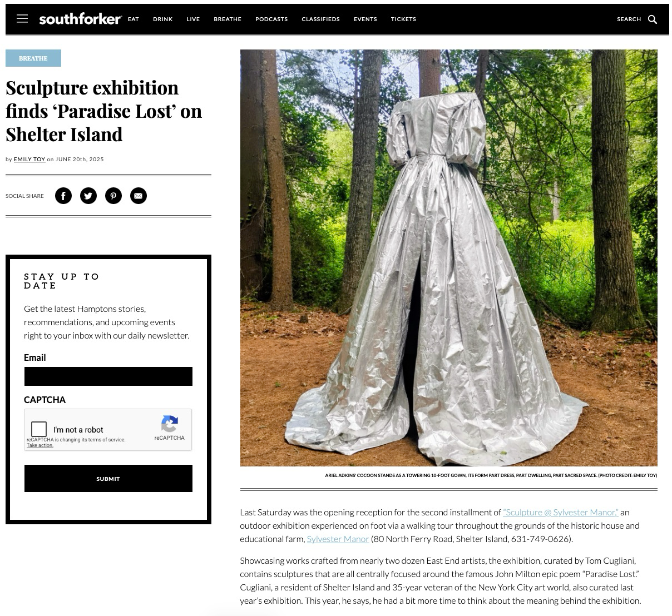Click the southforker logo
This screenshot has width=672, height=616.
(80, 19)
